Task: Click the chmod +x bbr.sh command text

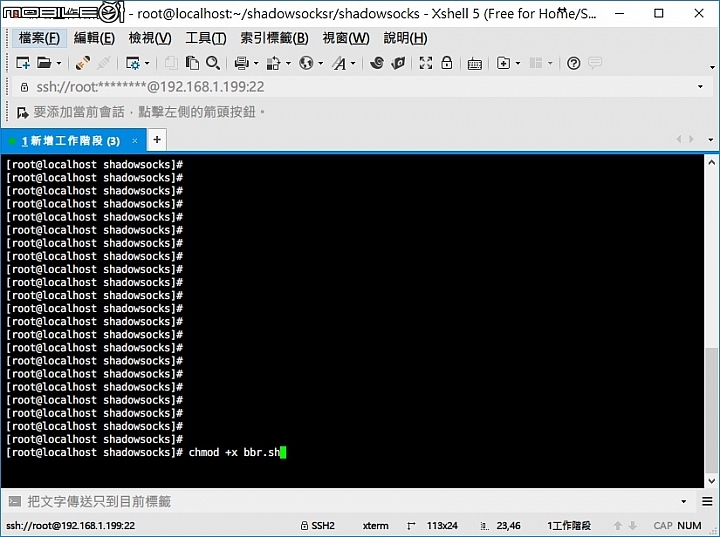Action: click(x=234, y=452)
